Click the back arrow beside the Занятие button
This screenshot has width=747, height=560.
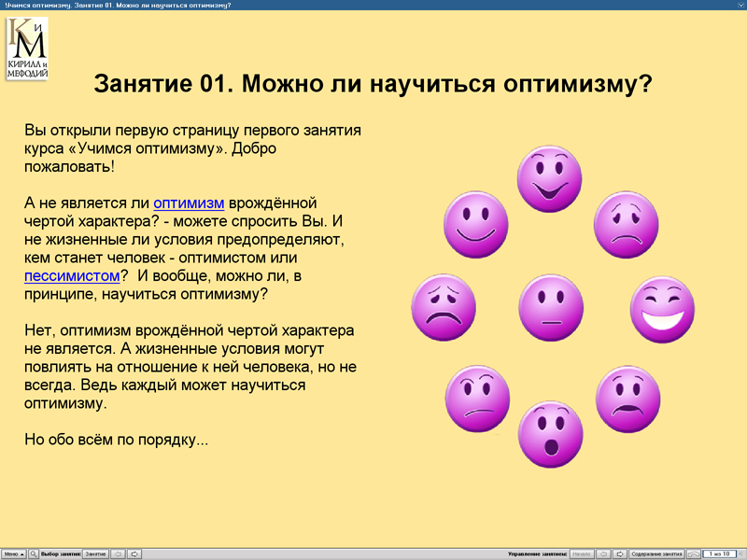(x=118, y=553)
